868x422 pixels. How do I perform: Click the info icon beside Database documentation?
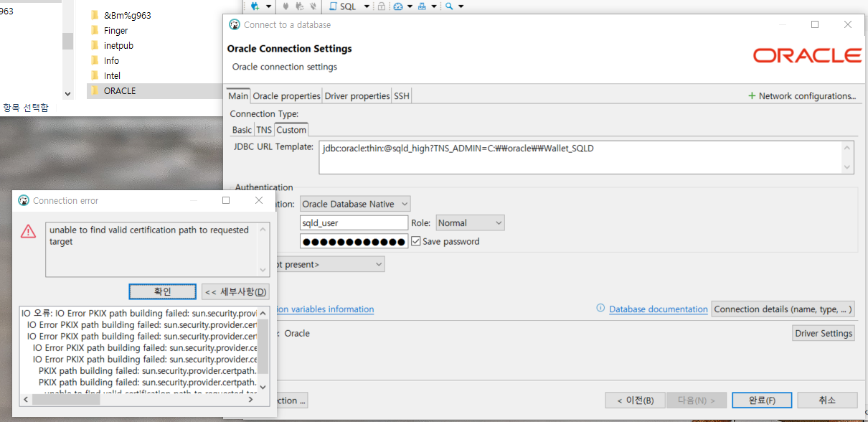click(x=601, y=309)
